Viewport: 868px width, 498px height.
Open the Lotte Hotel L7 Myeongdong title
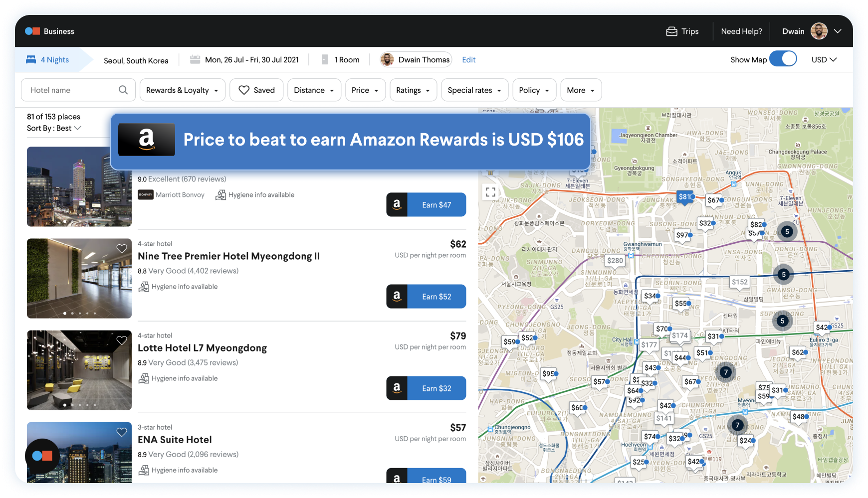pyautogui.click(x=202, y=347)
